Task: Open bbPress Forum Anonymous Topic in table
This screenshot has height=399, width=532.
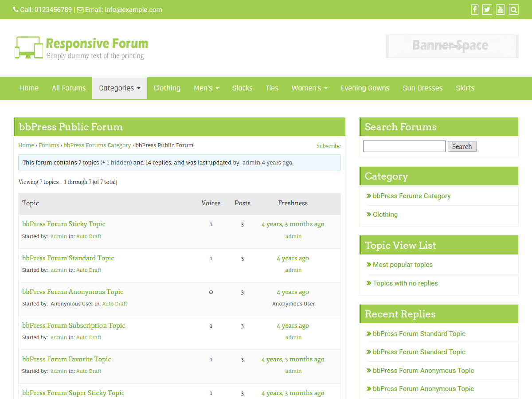Action: [73, 292]
